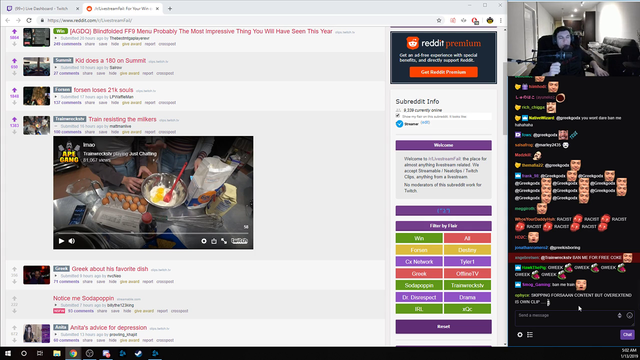Click Get Reddit Premium button
The width and height of the screenshot is (640, 360).
443,72
